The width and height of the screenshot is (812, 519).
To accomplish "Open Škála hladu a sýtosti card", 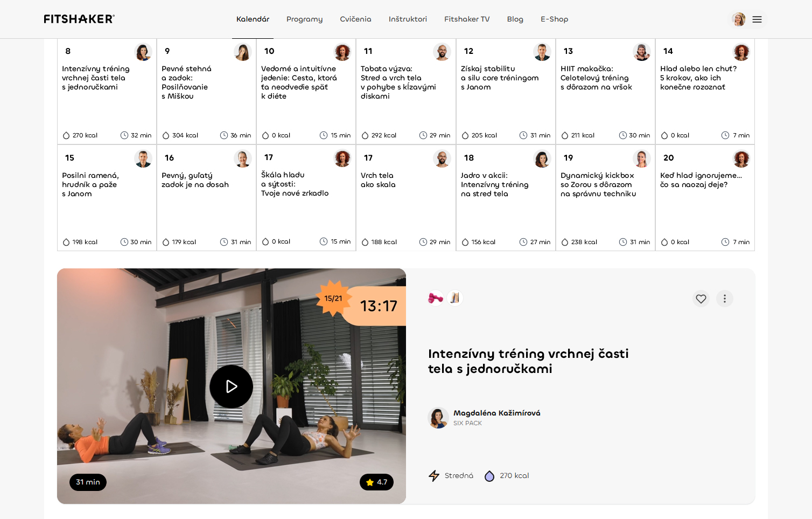I will pyautogui.click(x=306, y=198).
